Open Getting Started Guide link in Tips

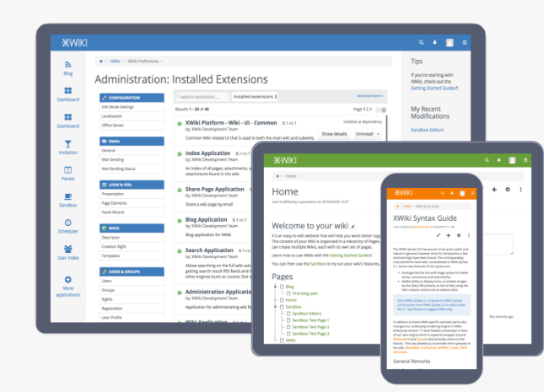(x=434, y=89)
